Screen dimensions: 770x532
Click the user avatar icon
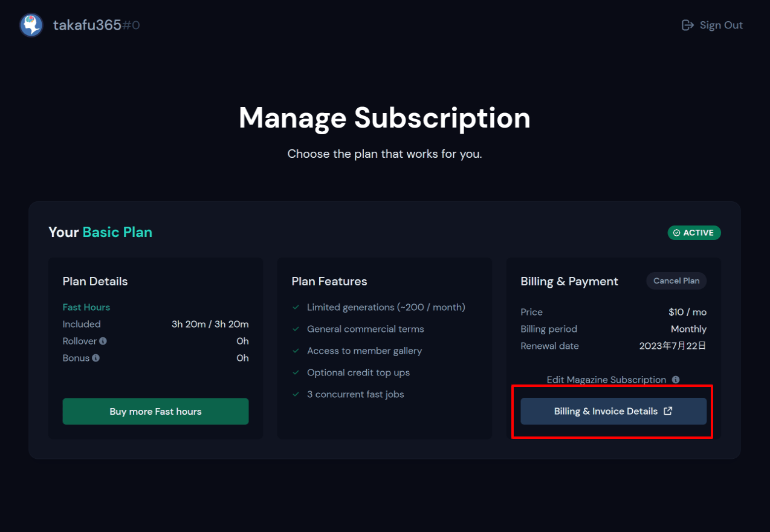coord(31,25)
